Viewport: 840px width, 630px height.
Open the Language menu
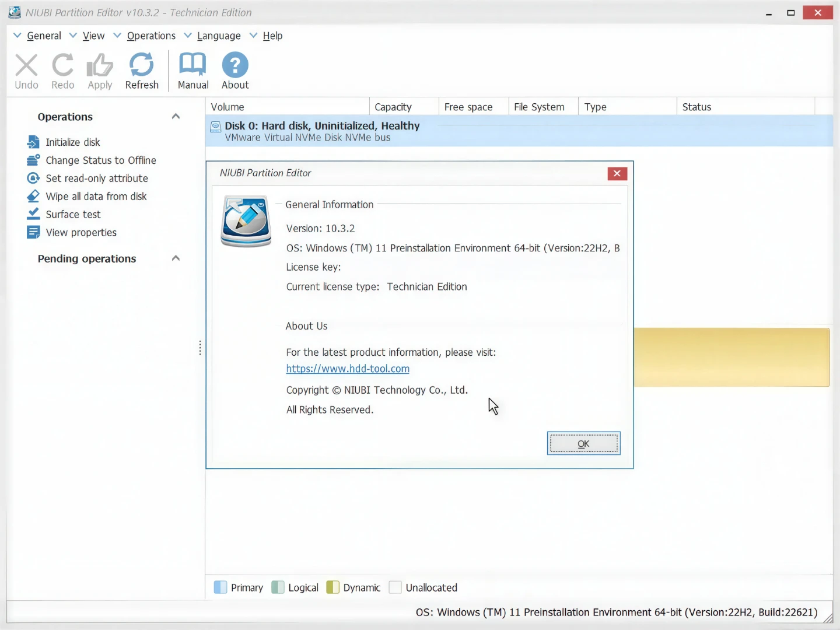click(x=219, y=36)
